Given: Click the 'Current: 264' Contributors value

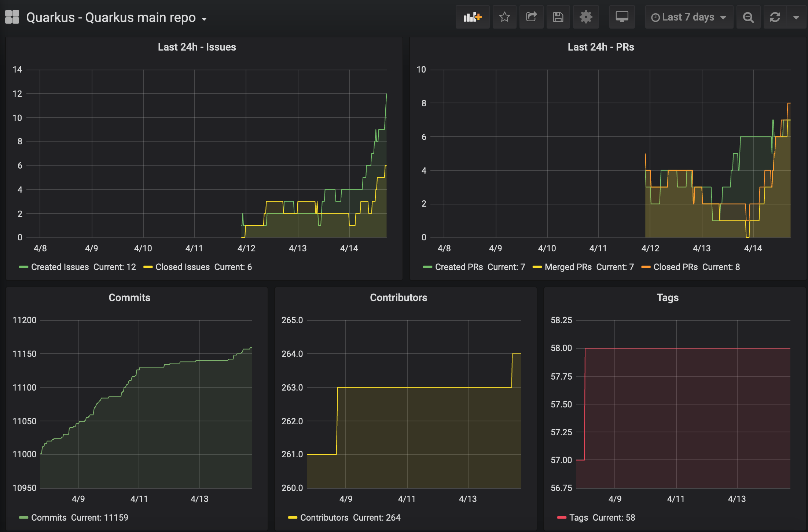Looking at the screenshot, I should point(377,518).
